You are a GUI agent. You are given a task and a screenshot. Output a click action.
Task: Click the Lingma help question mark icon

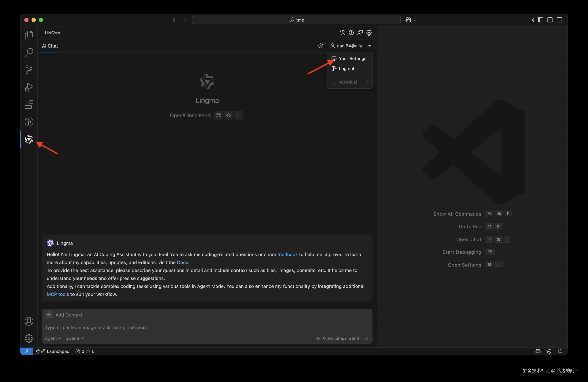point(351,33)
